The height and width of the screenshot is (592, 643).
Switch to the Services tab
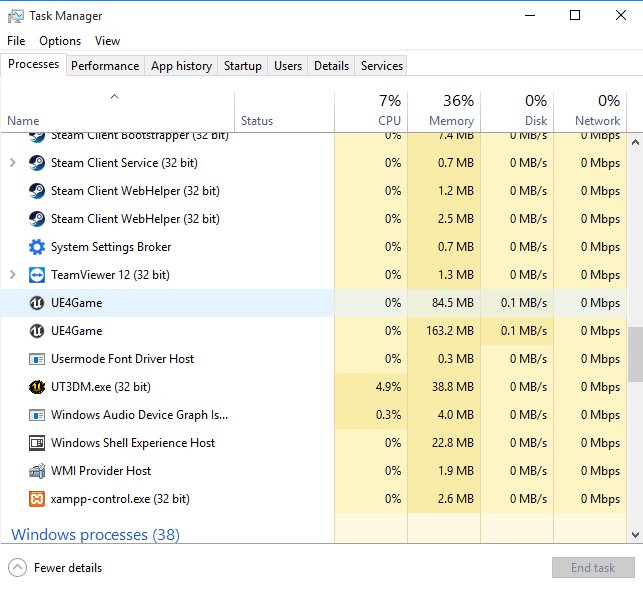[x=382, y=66]
